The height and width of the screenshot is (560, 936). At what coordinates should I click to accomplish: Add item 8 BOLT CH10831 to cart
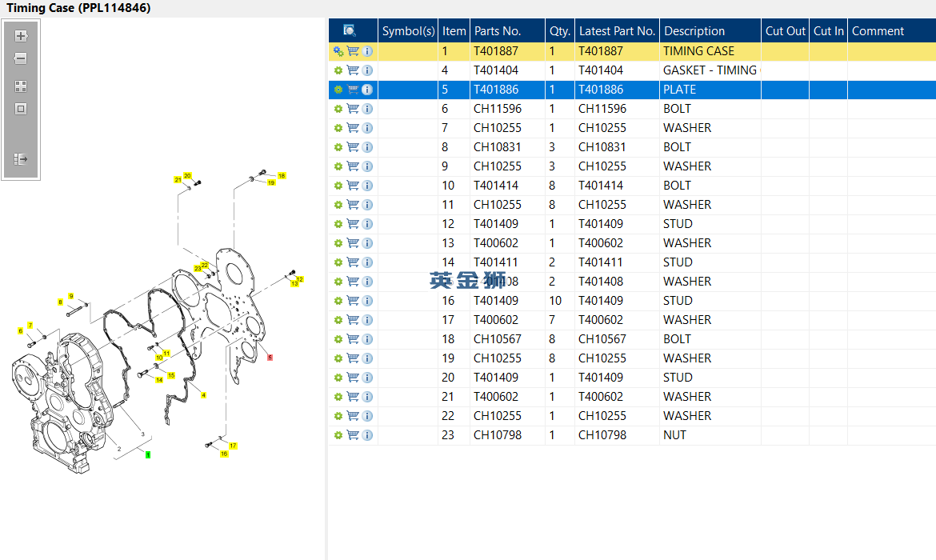pyautogui.click(x=353, y=147)
